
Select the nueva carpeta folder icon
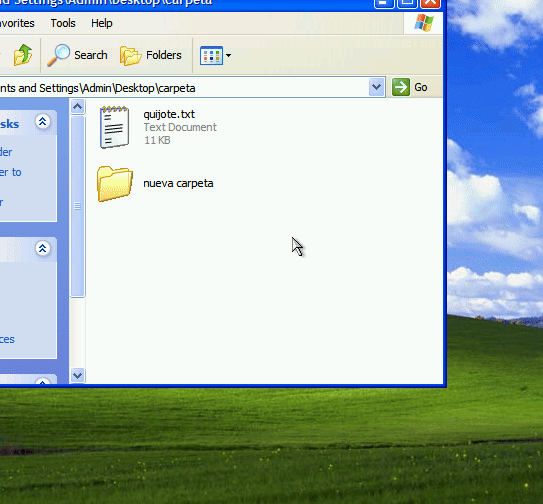point(115,184)
